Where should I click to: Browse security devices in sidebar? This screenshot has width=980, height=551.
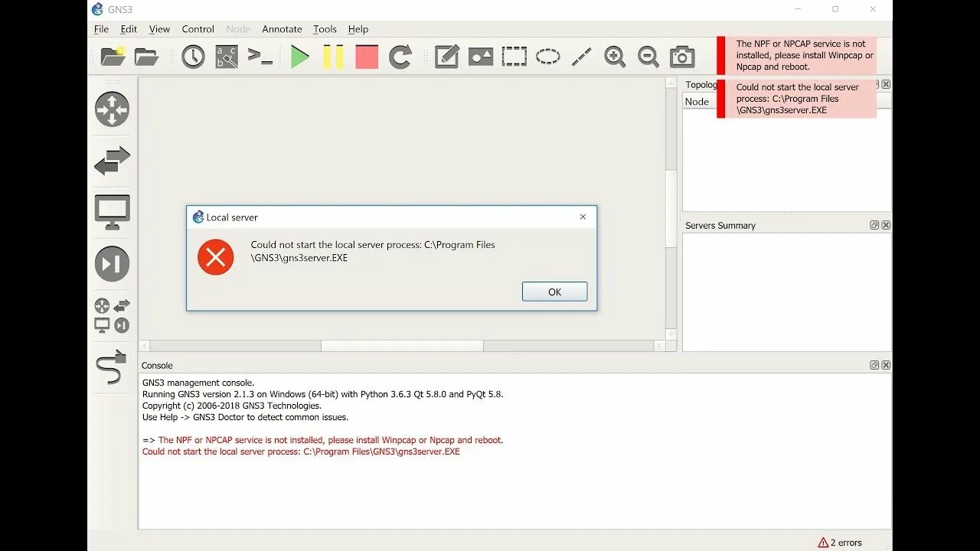112,264
